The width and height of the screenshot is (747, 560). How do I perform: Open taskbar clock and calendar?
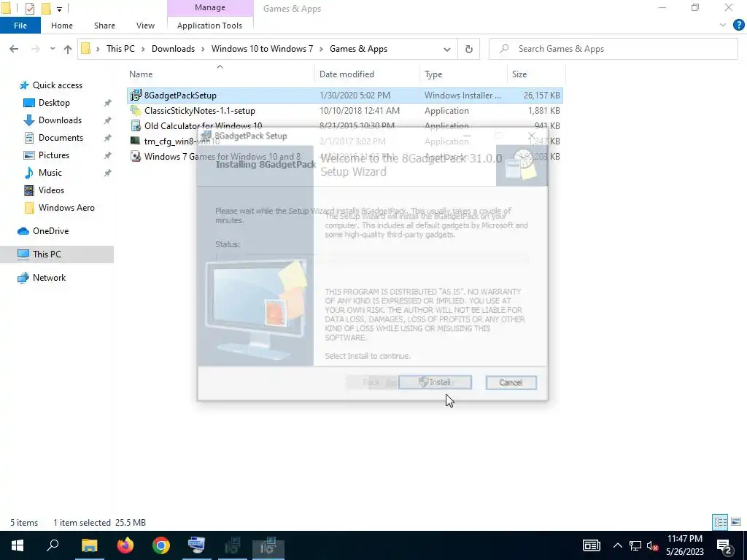coord(684,545)
